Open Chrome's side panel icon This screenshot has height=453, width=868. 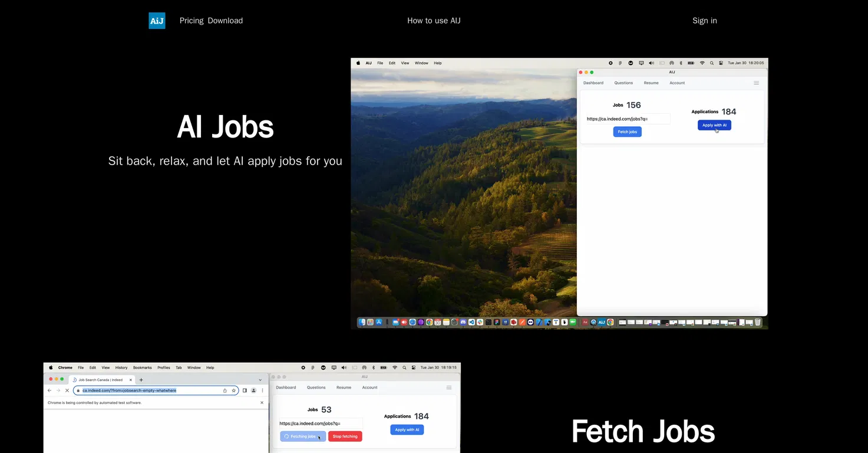[x=245, y=390]
